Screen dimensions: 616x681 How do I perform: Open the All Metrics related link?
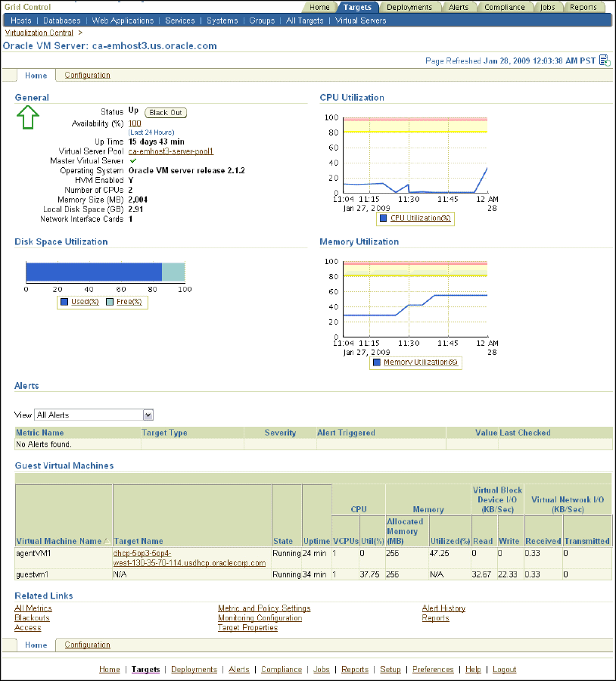click(33, 608)
